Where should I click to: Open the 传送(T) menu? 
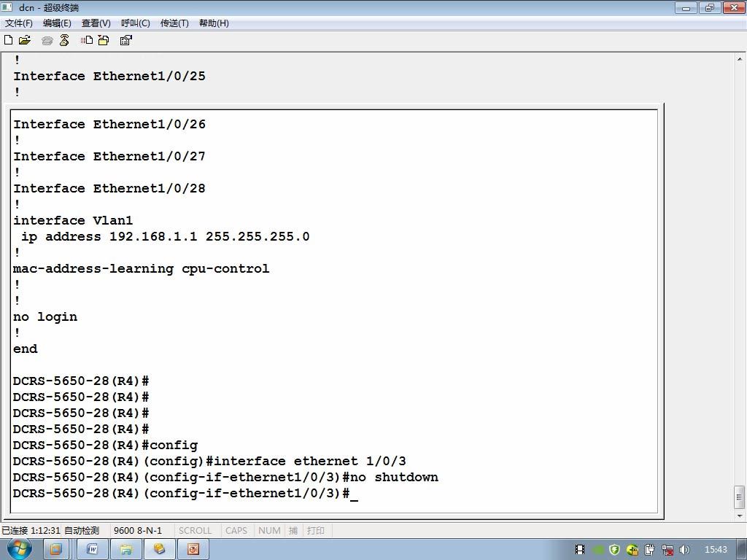(x=174, y=23)
